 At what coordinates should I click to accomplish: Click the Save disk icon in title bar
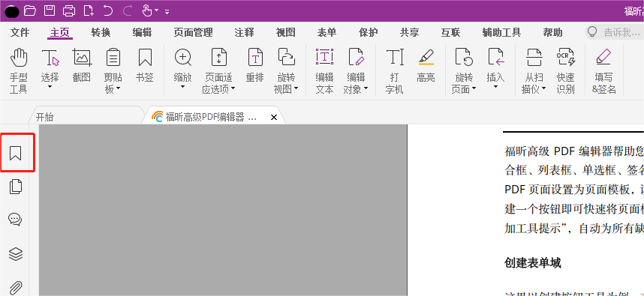pos(50,10)
